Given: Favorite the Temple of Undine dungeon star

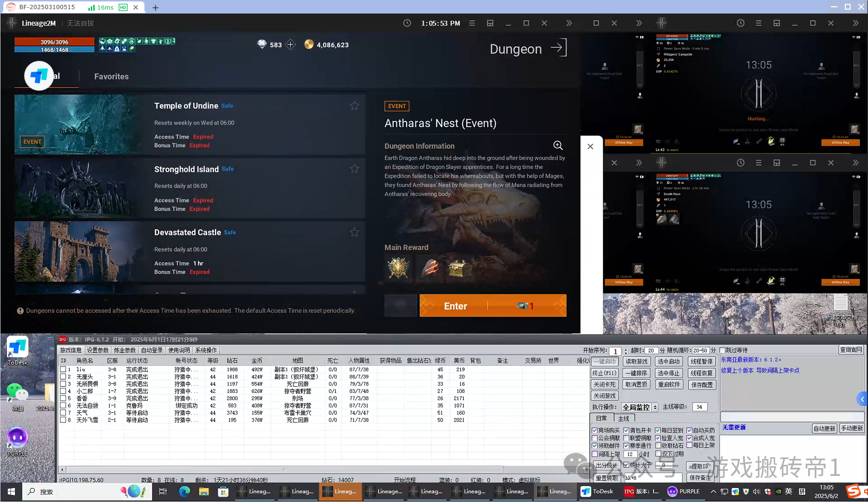Looking at the screenshot, I should tap(354, 106).
